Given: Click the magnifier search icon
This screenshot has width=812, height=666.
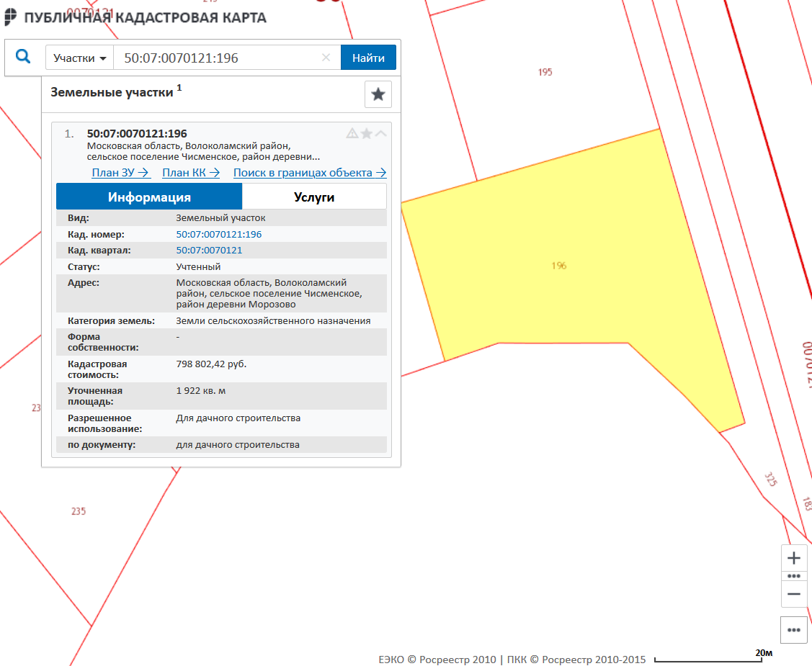Looking at the screenshot, I should (23, 56).
